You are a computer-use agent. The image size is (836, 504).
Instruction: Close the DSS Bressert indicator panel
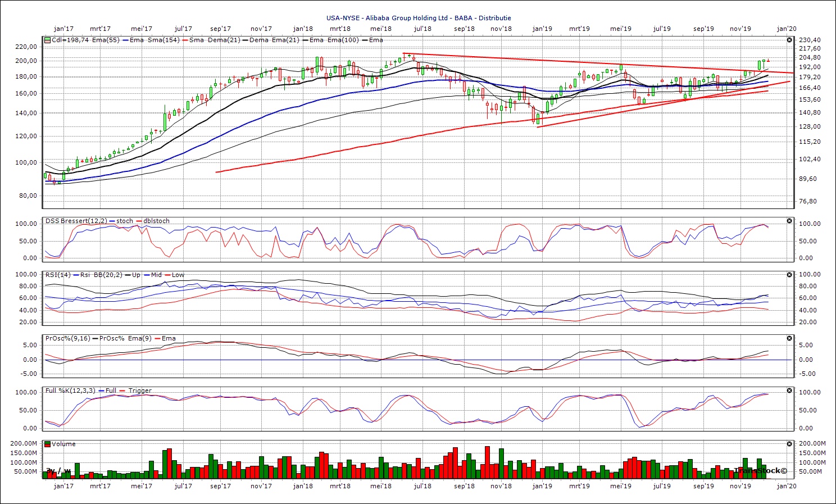[789, 221]
